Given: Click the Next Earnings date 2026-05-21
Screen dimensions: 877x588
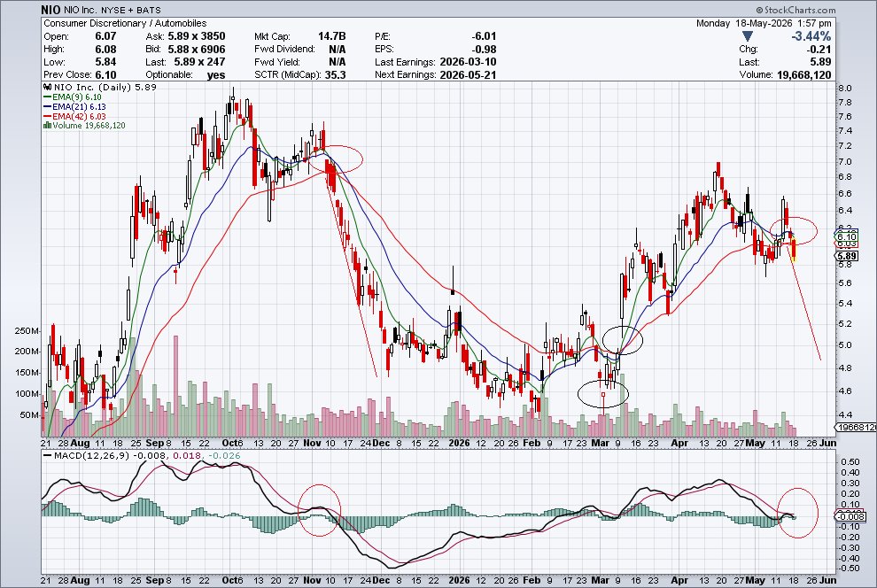Looking at the screenshot, I should point(468,75).
